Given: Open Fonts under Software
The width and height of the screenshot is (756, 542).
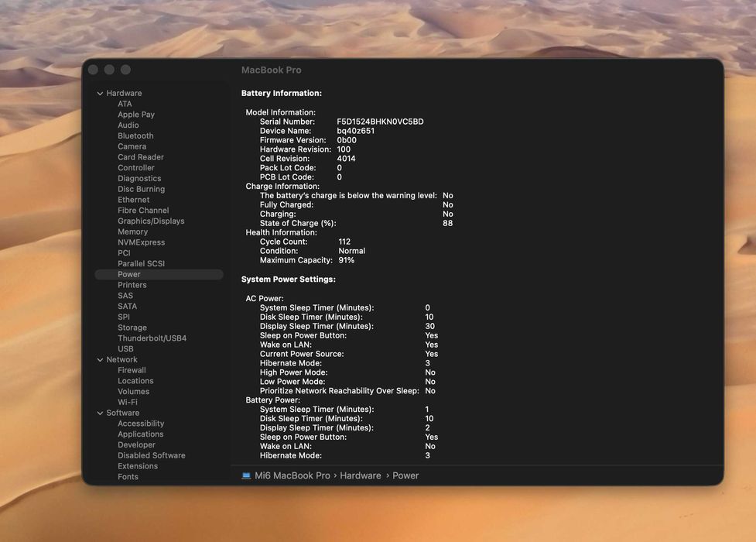Looking at the screenshot, I should 128,476.
